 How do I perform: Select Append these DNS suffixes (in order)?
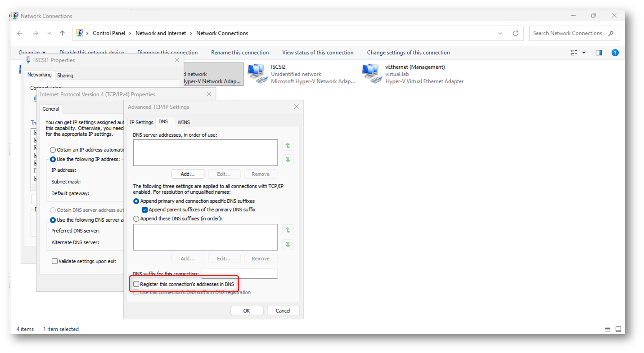[x=136, y=219]
